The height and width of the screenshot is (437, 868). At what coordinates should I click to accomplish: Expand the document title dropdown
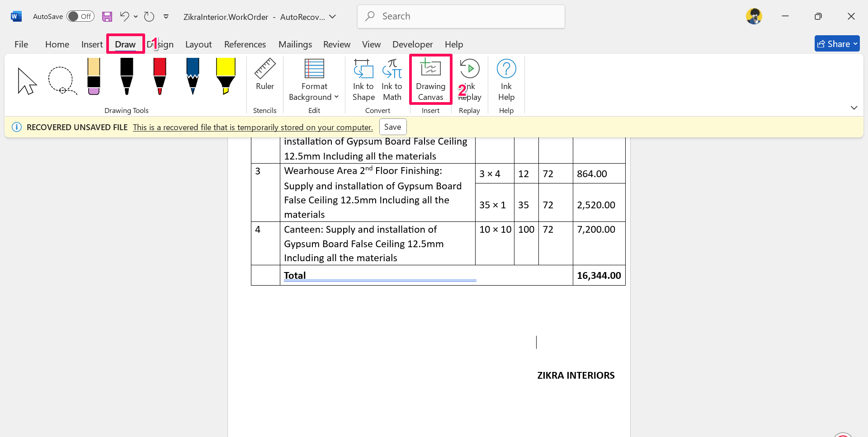(x=333, y=17)
